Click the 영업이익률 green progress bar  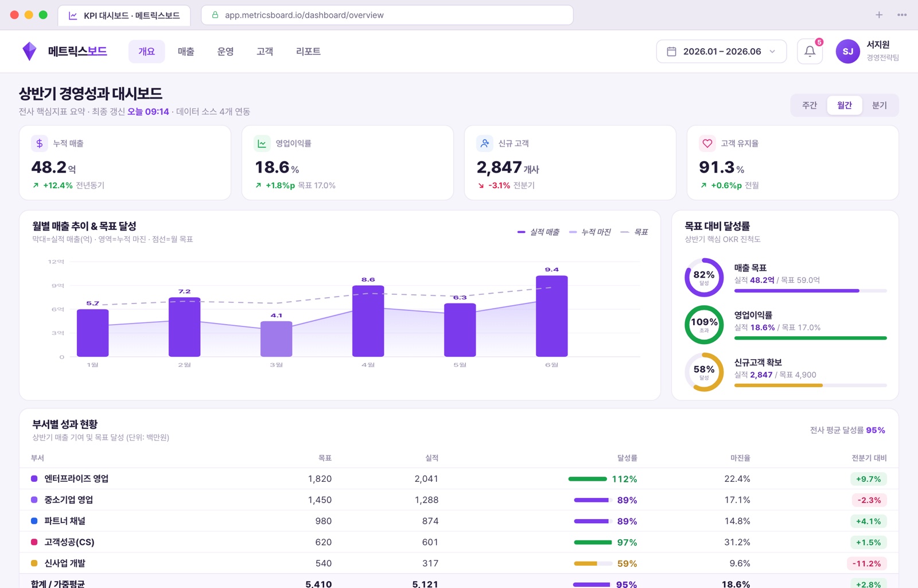(811, 338)
